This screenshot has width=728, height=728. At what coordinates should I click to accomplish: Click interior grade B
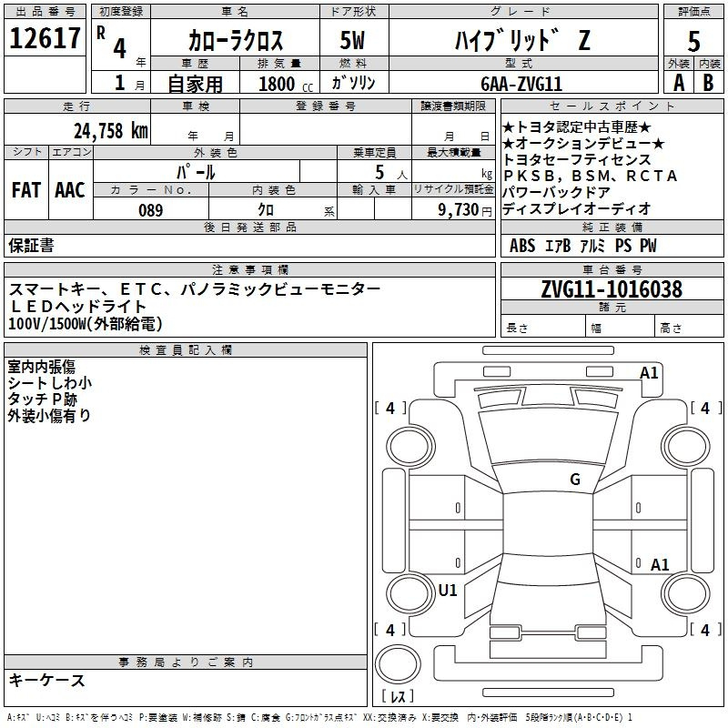(x=708, y=83)
